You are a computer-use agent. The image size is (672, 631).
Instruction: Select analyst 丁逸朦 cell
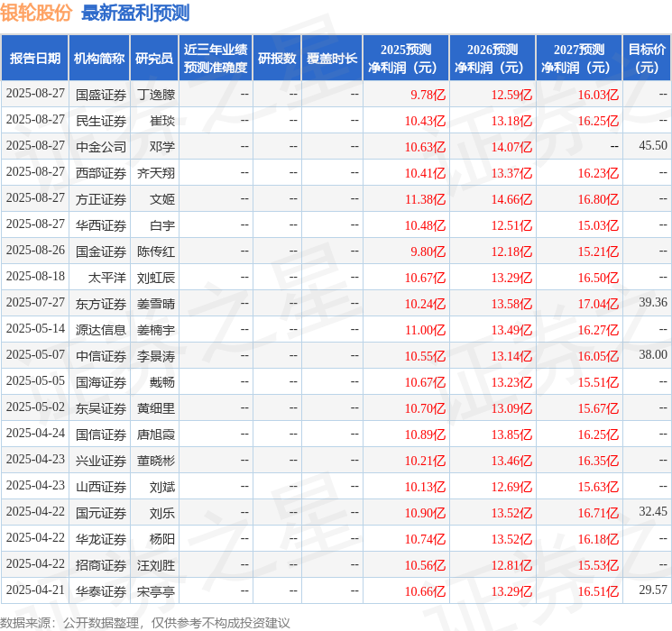(156, 95)
